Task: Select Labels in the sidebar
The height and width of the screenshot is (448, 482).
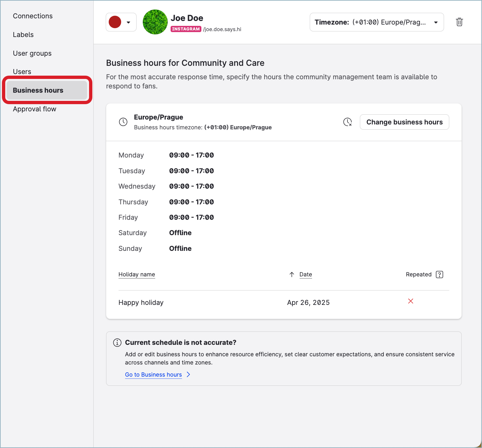Action: coord(23,35)
